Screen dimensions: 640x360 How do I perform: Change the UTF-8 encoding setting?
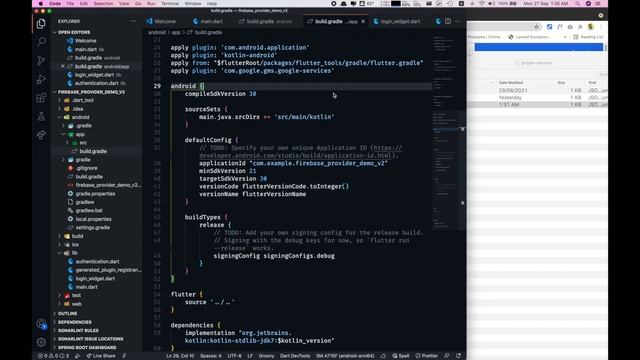tap(234, 356)
